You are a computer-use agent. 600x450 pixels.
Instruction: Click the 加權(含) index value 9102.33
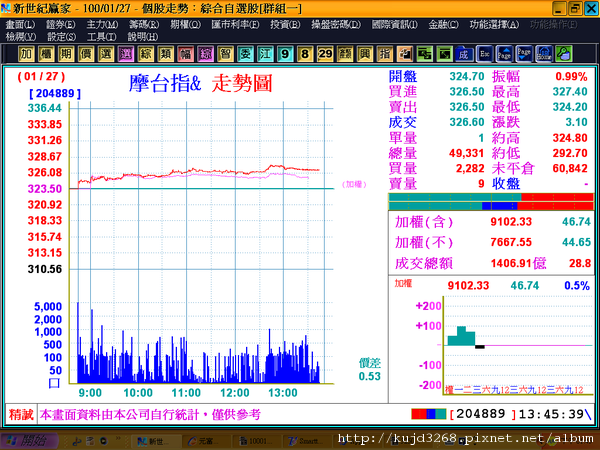pyautogui.click(x=511, y=222)
